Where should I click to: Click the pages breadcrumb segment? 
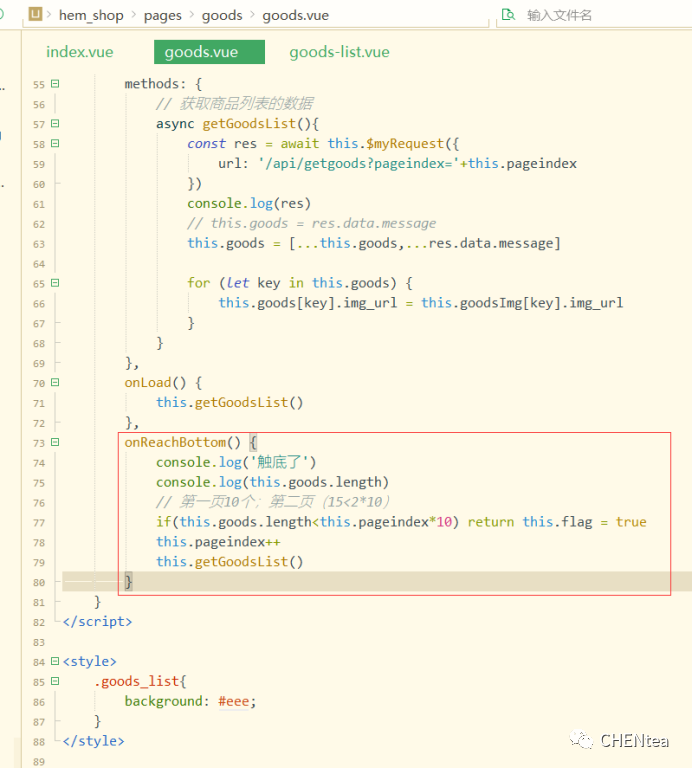point(162,16)
